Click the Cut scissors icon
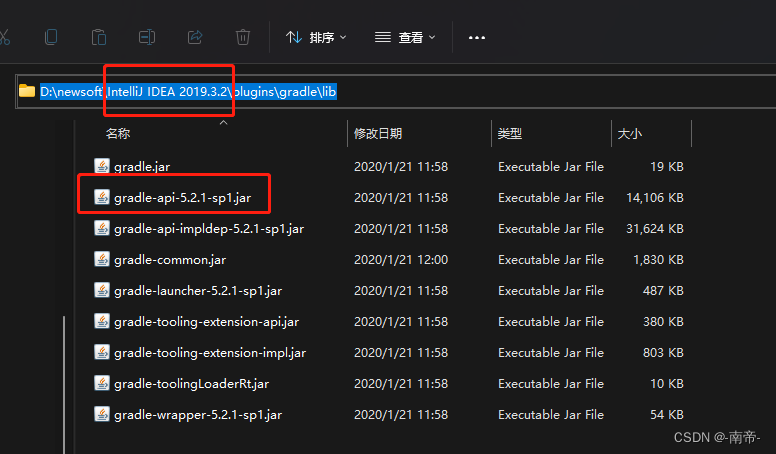The height and width of the screenshot is (454, 776). (4, 37)
